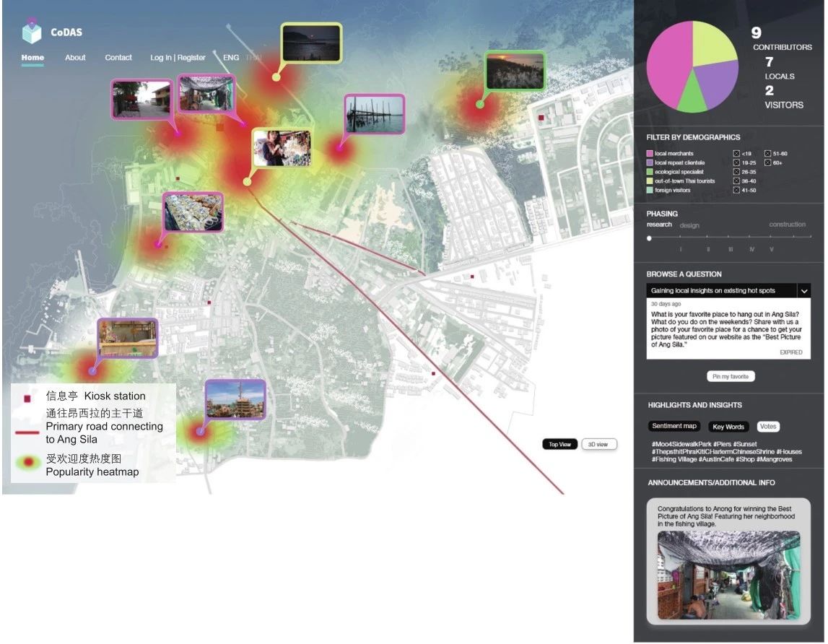Select the pier poles in water photo pin

coord(374,115)
